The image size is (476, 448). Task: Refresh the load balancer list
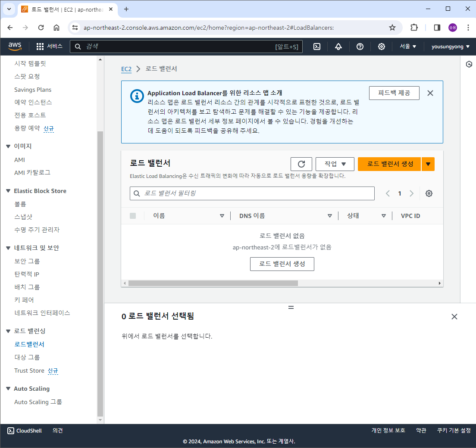(301, 164)
